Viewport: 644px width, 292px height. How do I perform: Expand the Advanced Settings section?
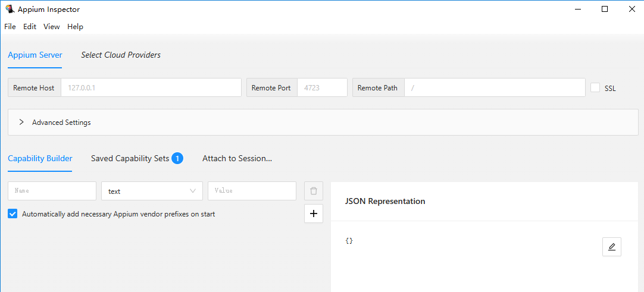coord(323,123)
